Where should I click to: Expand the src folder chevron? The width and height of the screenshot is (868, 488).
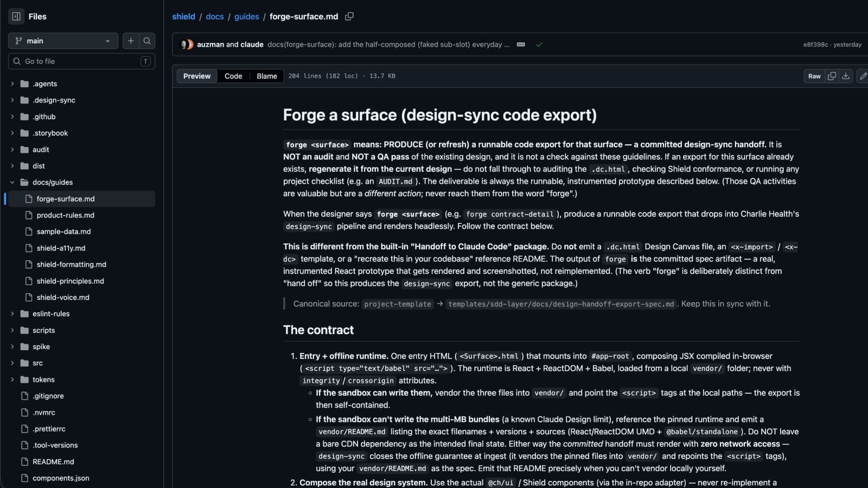coord(12,363)
